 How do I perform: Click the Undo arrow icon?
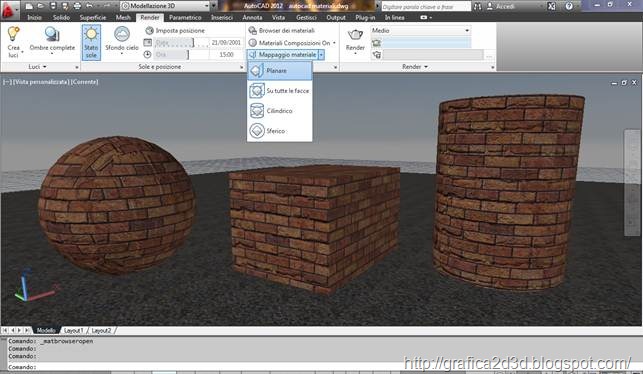pos(89,6)
